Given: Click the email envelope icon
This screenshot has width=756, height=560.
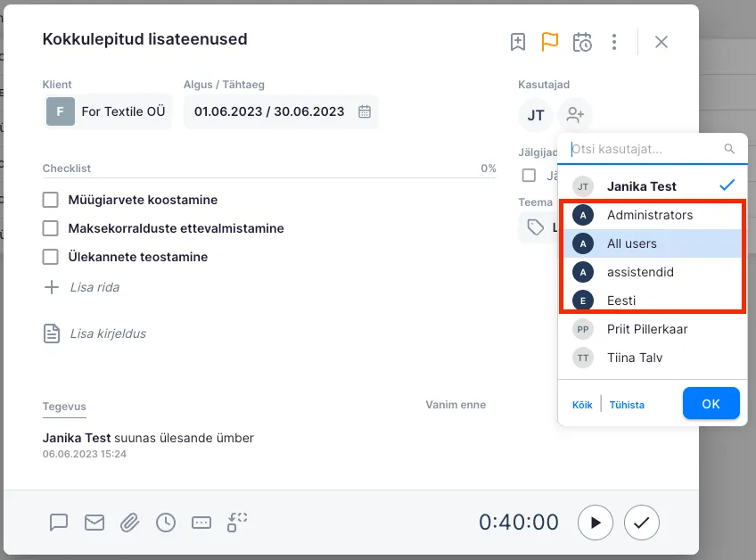Looking at the screenshot, I should (94, 523).
